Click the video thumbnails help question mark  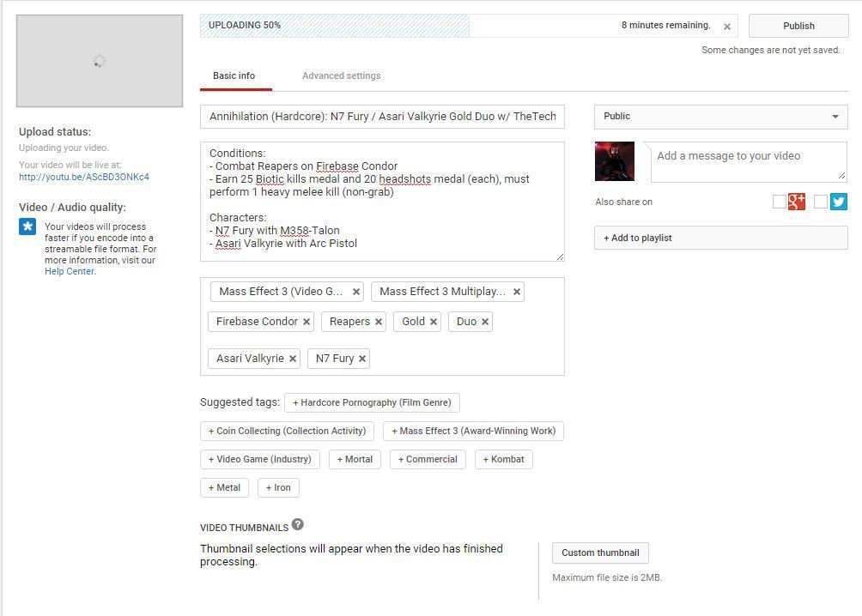(298, 525)
